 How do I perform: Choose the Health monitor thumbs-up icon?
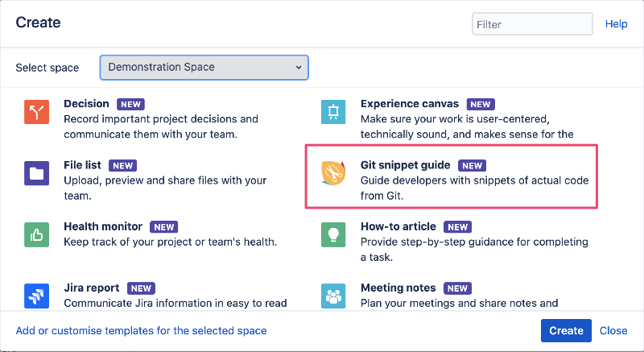[x=37, y=234]
